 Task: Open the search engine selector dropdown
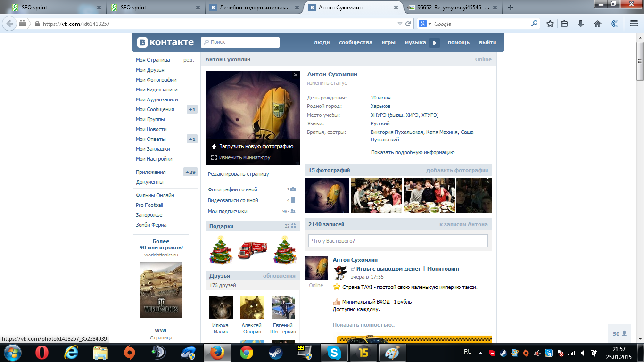pos(424,24)
